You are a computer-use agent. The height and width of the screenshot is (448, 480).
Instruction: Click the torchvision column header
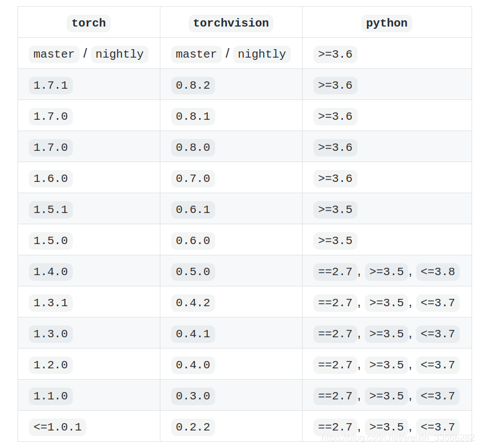(x=231, y=23)
